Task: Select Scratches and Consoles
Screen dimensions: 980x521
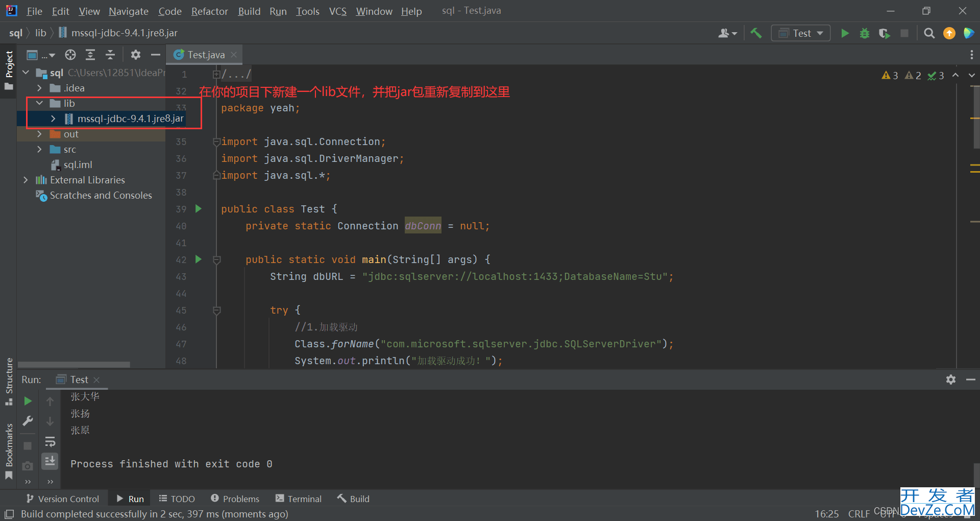Action: pyautogui.click(x=101, y=195)
